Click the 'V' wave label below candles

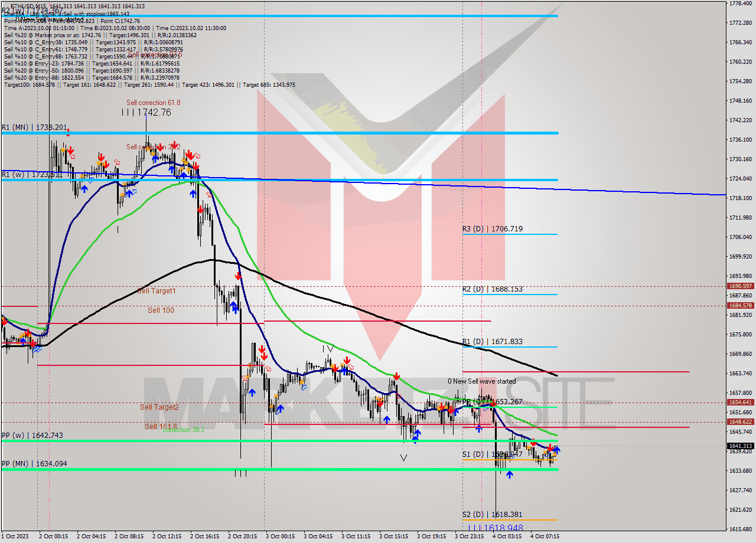click(403, 457)
